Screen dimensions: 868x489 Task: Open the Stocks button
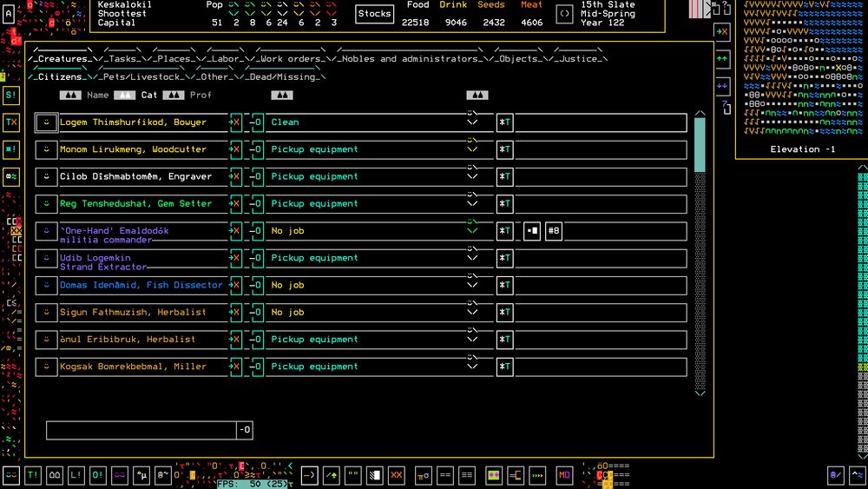(375, 14)
